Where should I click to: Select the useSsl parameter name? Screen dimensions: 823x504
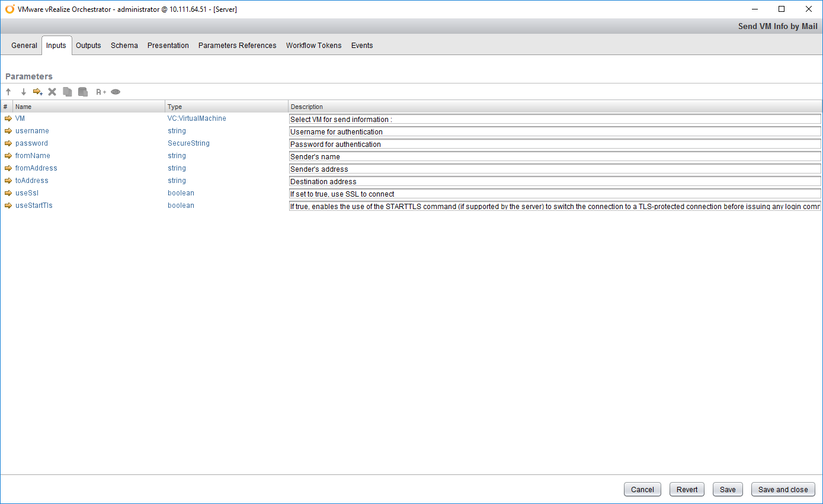click(x=27, y=193)
